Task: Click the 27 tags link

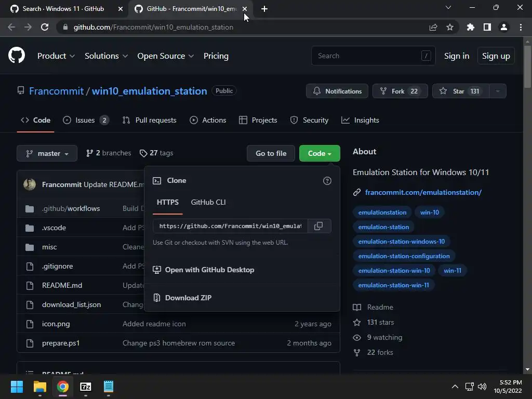Action: tap(156, 153)
